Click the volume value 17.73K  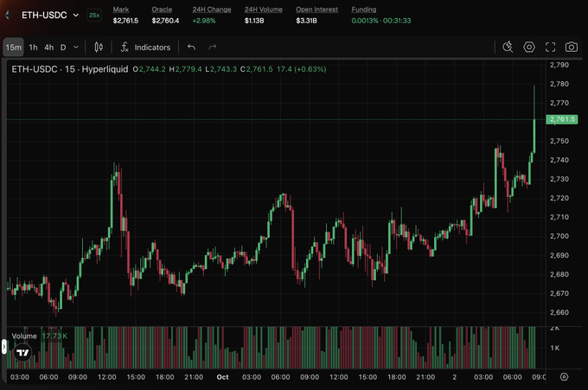[x=54, y=336]
